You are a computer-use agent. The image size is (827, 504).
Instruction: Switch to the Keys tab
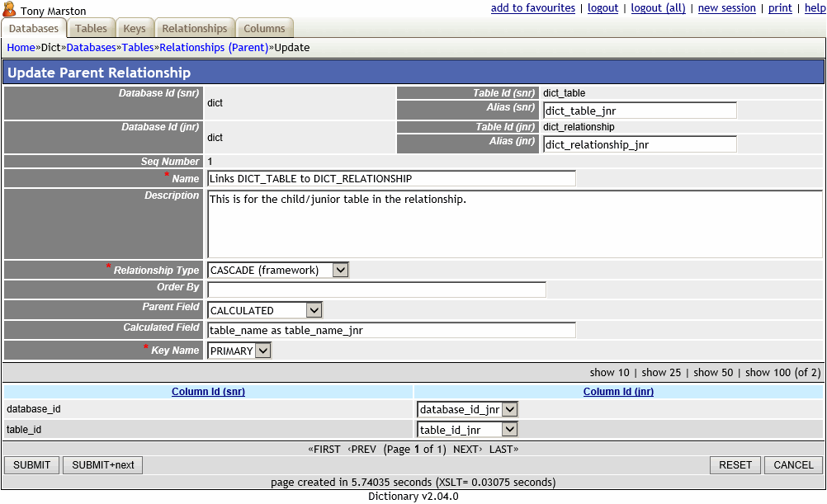click(x=134, y=28)
